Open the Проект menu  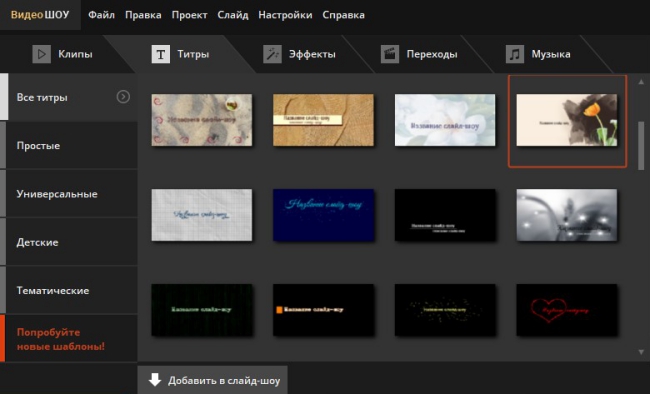point(189,15)
